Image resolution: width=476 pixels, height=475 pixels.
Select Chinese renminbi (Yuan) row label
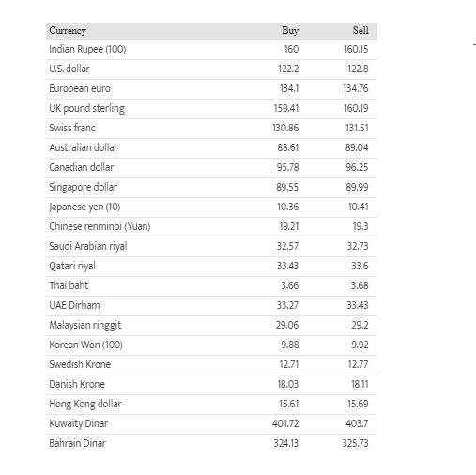[100, 226]
